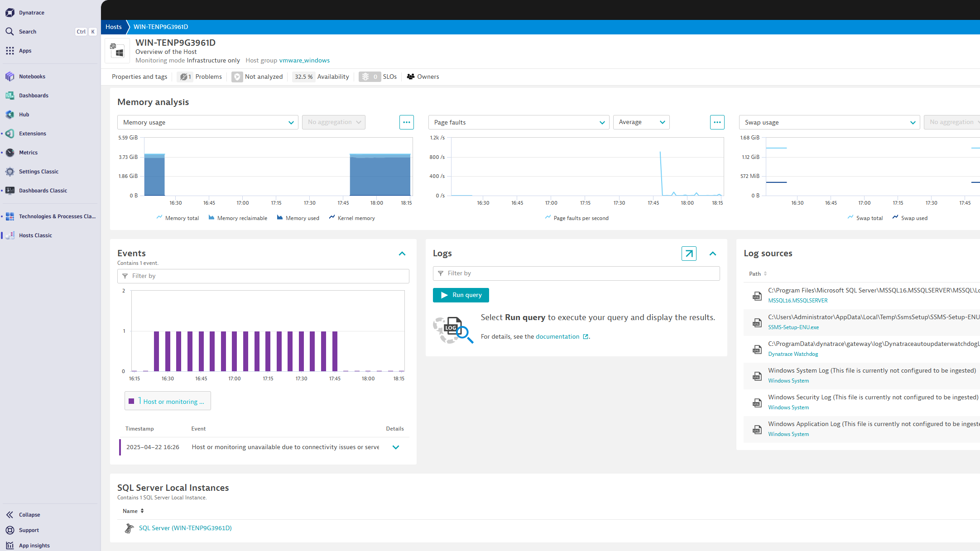Go to Hosts breadcrumb
The width and height of the screenshot is (980, 551).
(x=114, y=27)
